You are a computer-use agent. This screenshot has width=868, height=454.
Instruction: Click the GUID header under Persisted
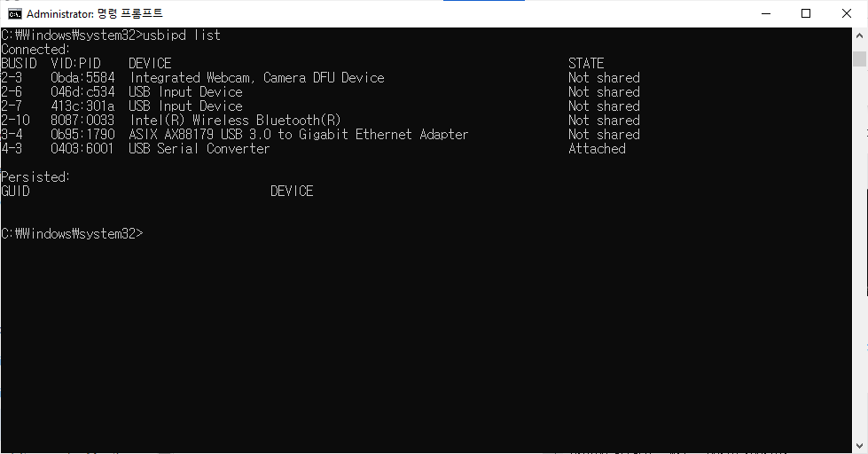(x=15, y=192)
